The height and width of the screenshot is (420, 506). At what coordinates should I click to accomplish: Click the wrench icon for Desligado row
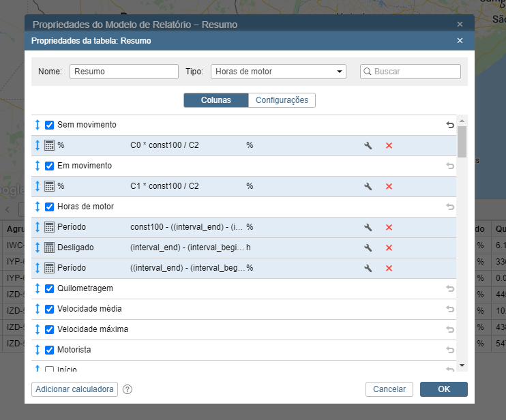(x=368, y=248)
